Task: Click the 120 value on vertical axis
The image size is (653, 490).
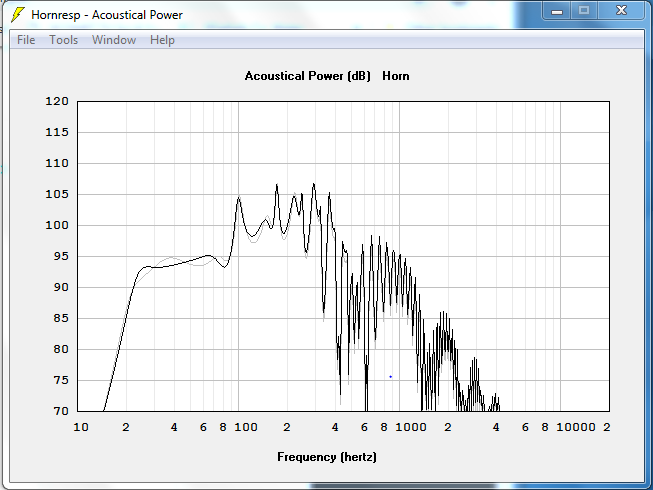Action: coord(57,101)
